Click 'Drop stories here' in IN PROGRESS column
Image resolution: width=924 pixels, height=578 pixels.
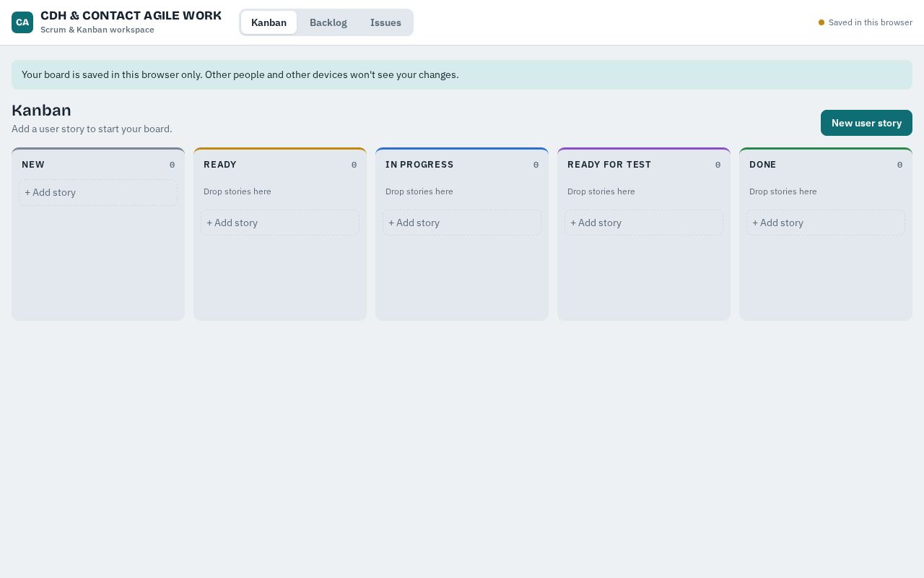pos(419,191)
